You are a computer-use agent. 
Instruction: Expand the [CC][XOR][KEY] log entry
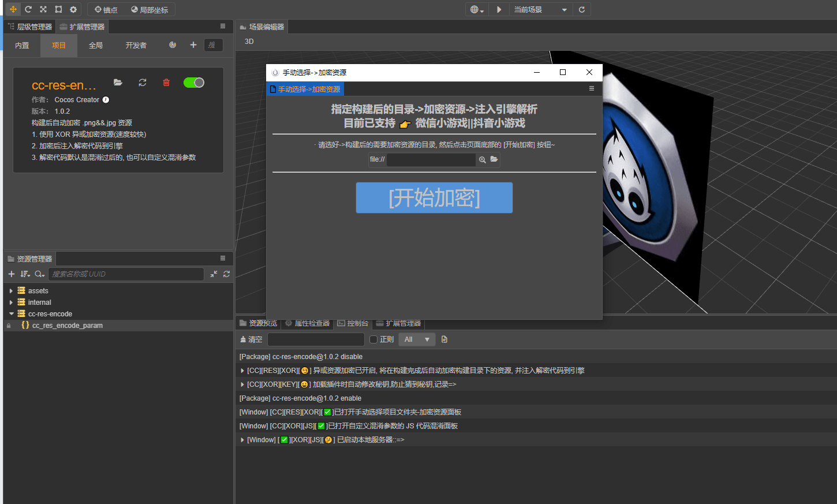[242, 384]
